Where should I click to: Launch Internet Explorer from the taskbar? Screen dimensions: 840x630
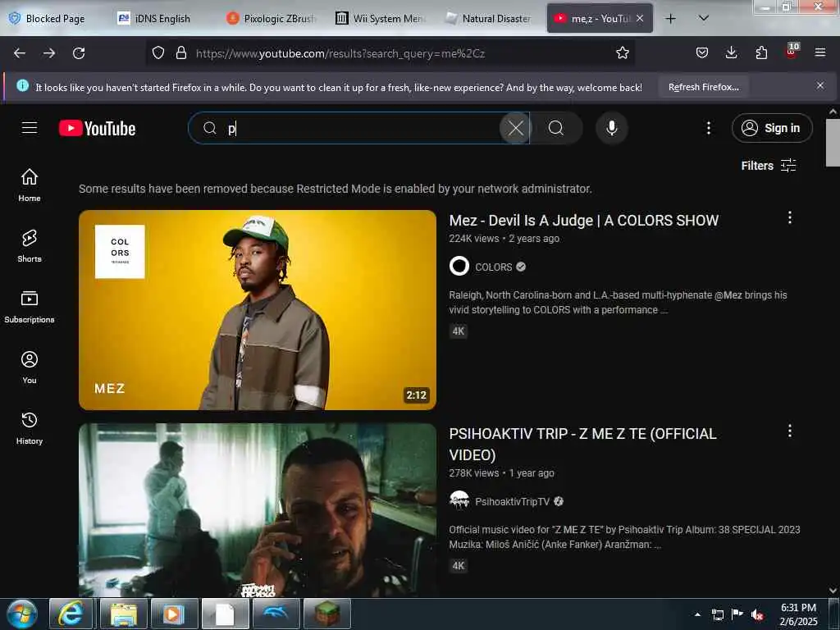click(71, 614)
